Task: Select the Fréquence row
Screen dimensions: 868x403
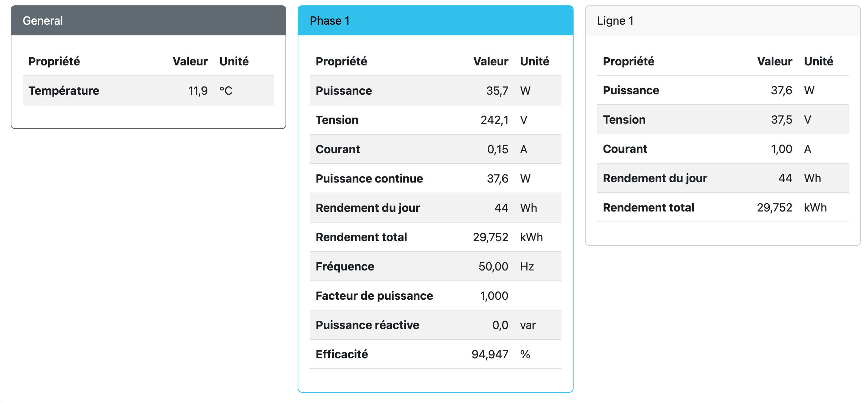Action: (x=435, y=267)
